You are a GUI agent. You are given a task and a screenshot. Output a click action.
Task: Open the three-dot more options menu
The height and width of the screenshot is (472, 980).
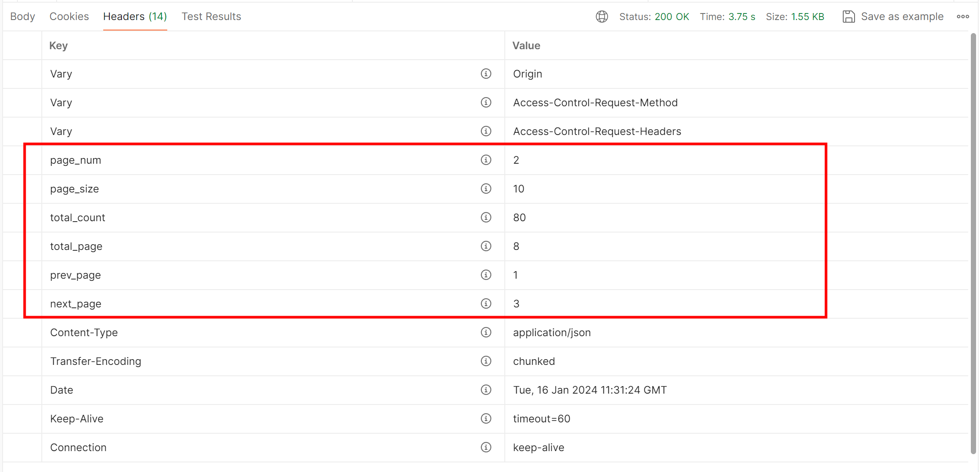[963, 17]
